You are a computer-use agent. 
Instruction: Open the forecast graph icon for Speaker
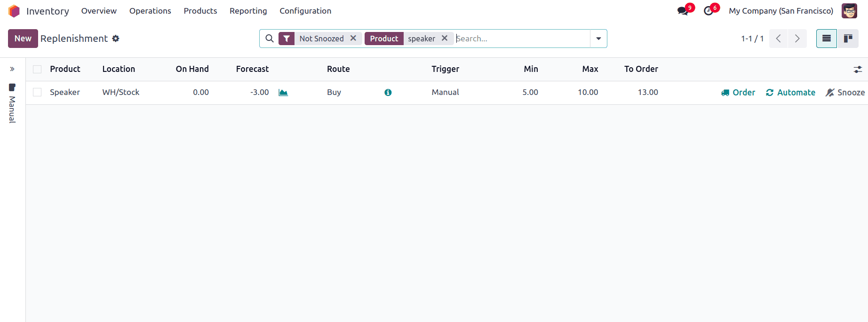[283, 93]
